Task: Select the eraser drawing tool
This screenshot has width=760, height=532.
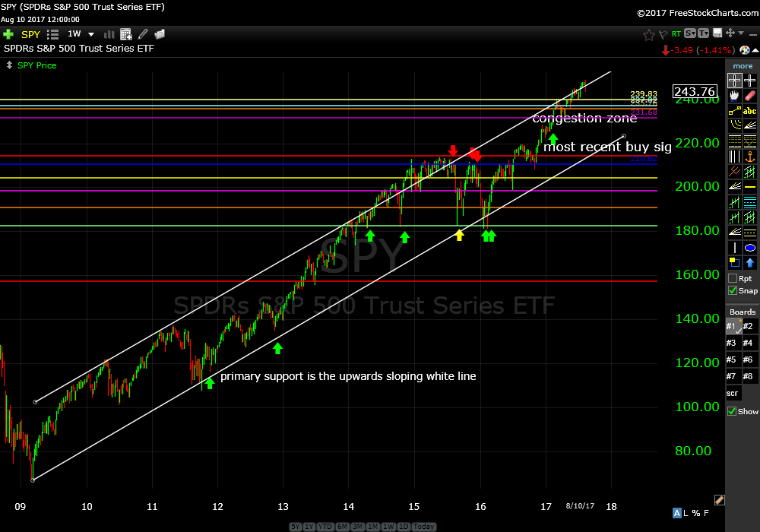Action: [750, 96]
